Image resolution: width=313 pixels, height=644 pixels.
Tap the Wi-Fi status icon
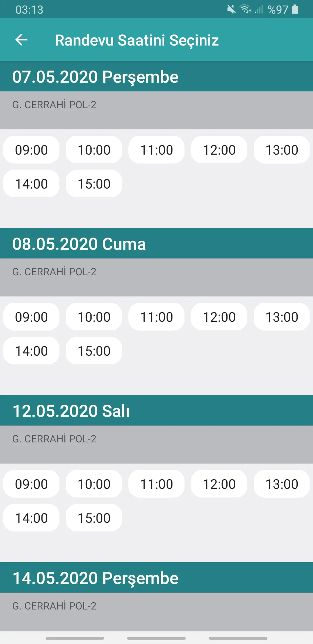(245, 10)
